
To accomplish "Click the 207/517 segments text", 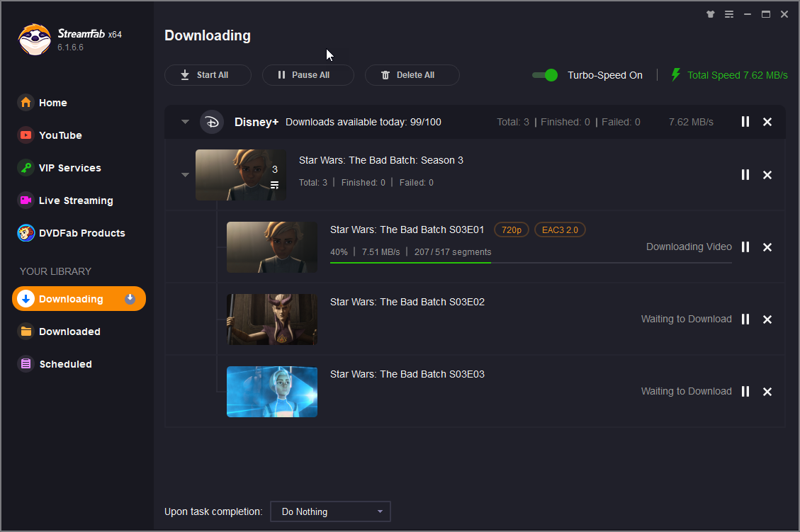I will 453,252.
